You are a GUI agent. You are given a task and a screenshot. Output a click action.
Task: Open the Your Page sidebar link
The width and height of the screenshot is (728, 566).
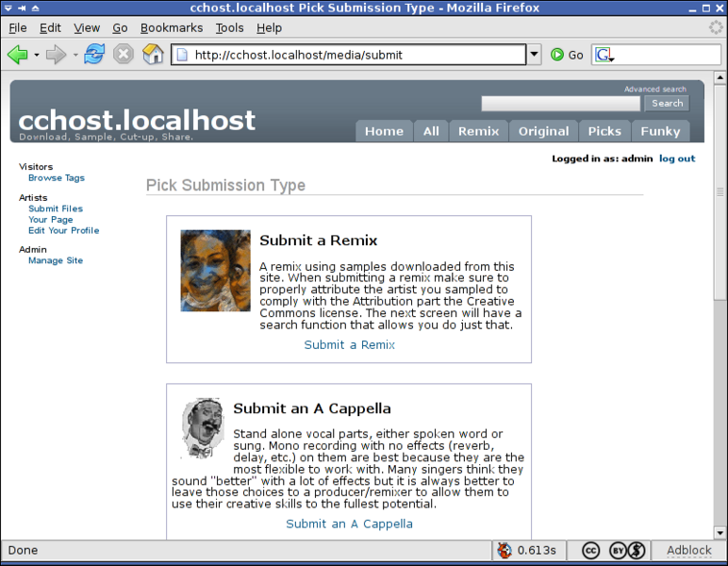click(51, 220)
